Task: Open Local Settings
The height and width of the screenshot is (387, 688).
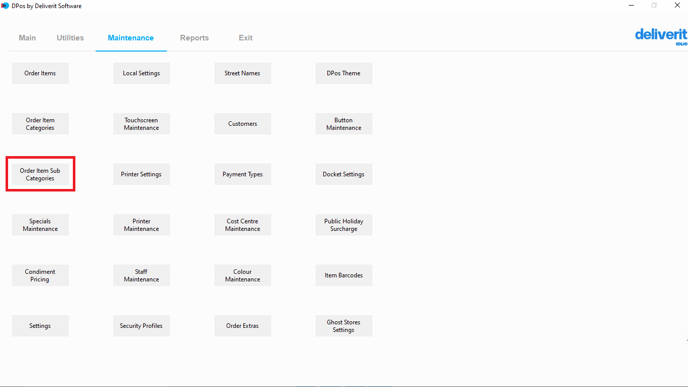Action: pos(141,73)
